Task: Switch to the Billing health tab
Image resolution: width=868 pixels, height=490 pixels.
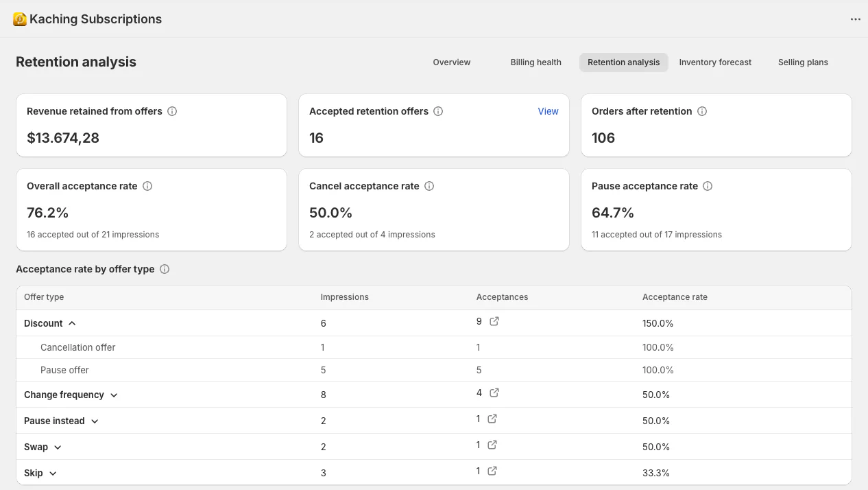Action: pyautogui.click(x=536, y=62)
